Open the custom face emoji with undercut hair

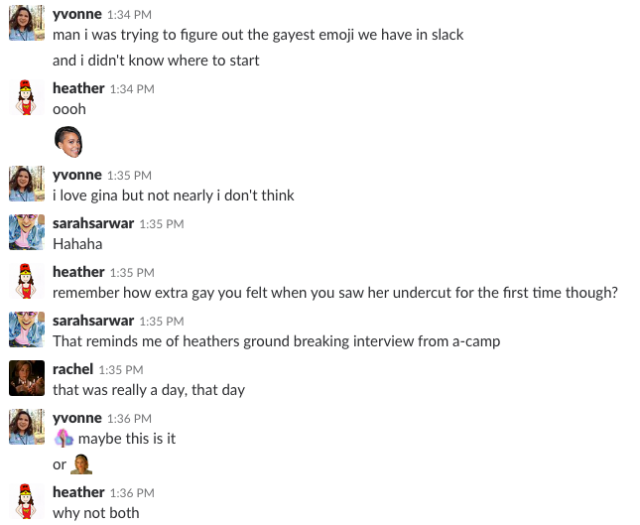tap(69, 142)
